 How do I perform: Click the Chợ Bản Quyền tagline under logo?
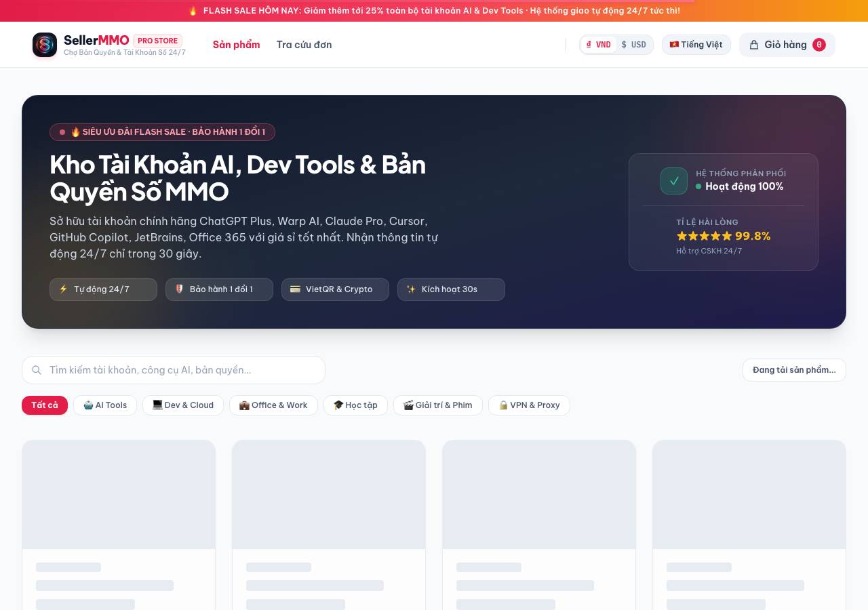pyautogui.click(x=125, y=53)
